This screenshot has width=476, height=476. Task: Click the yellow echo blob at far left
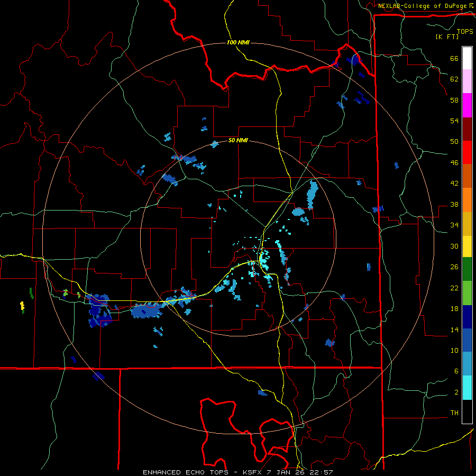pyautogui.click(x=22, y=306)
